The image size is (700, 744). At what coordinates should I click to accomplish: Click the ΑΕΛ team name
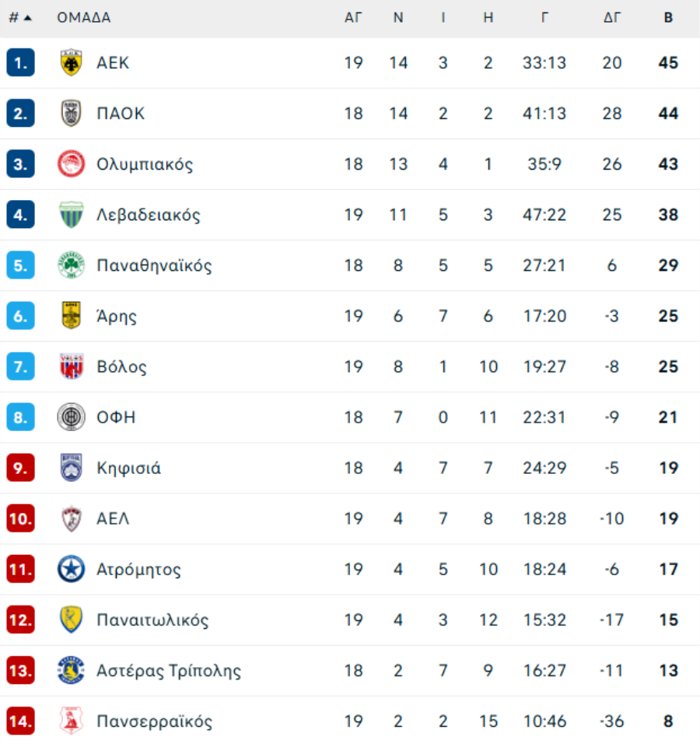(x=113, y=519)
